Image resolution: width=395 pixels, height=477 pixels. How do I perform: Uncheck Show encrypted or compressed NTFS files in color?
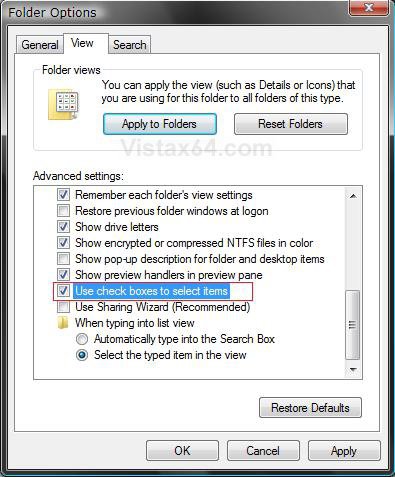[x=63, y=243]
